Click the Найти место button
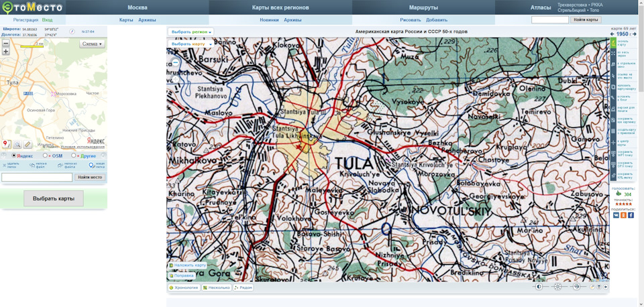644x307 pixels. click(89, 178)
